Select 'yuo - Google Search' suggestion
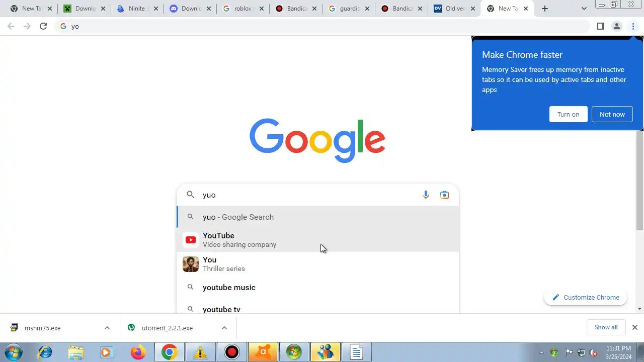This screenshot has width=644, height=362. tap(318, 217)
